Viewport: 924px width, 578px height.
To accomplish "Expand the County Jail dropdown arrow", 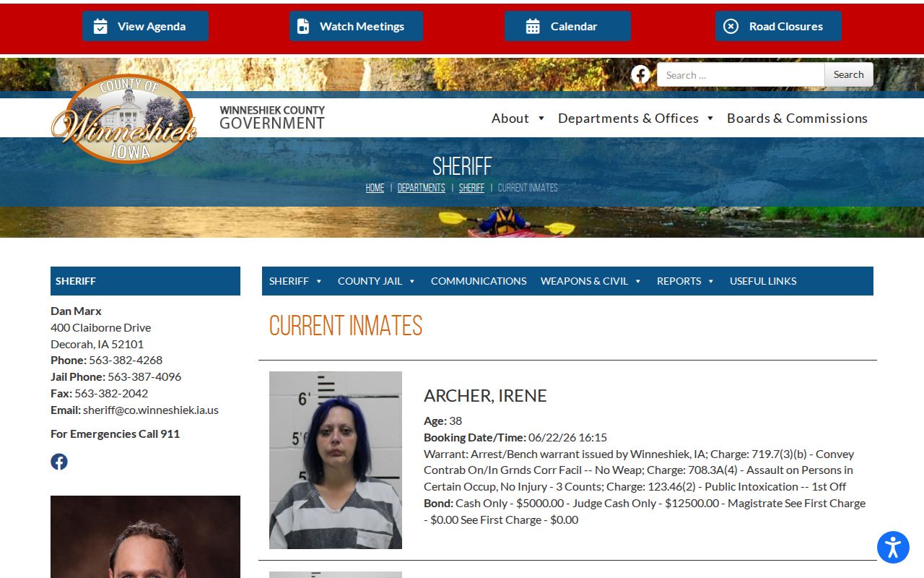I will click(x=412, y=282).
